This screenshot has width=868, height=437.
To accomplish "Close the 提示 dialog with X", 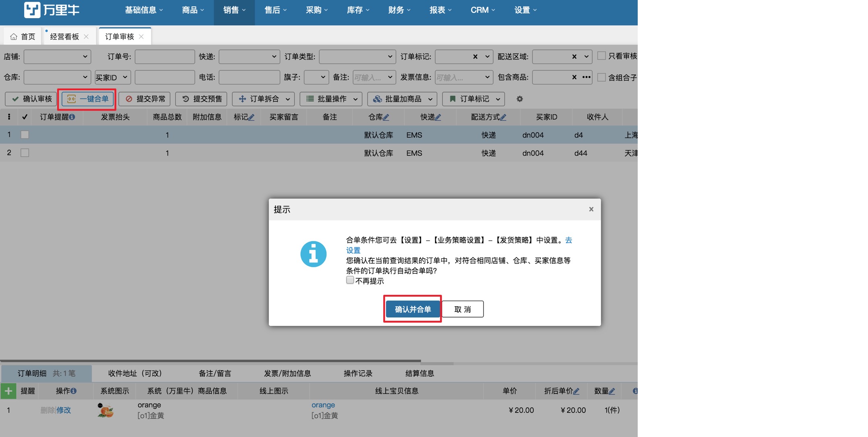I will point(591,209).
